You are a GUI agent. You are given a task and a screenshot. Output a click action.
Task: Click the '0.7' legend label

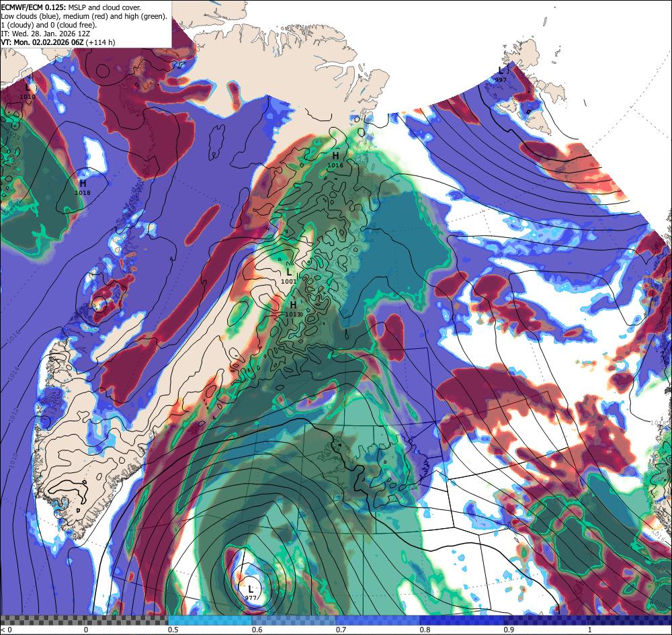click(341, 630)
